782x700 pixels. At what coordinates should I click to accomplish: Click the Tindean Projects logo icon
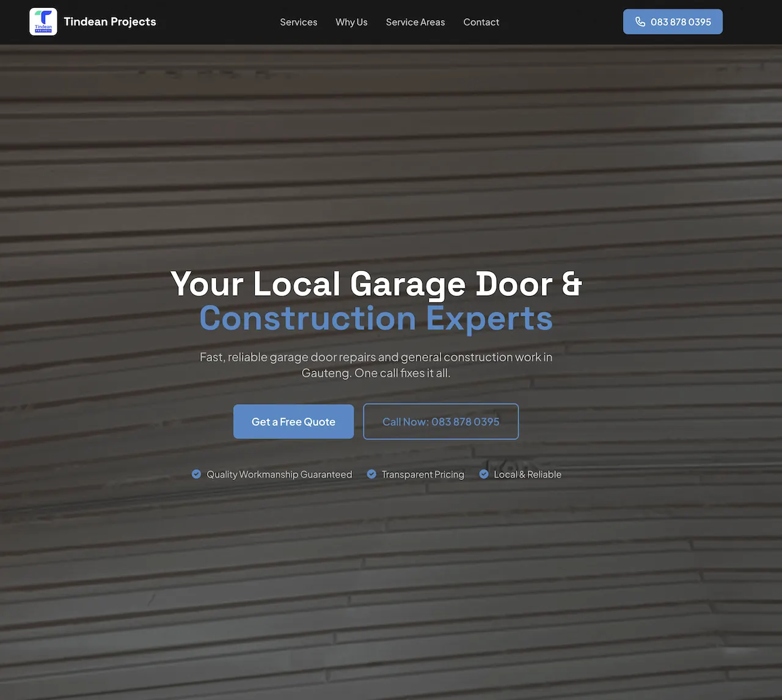43,21
